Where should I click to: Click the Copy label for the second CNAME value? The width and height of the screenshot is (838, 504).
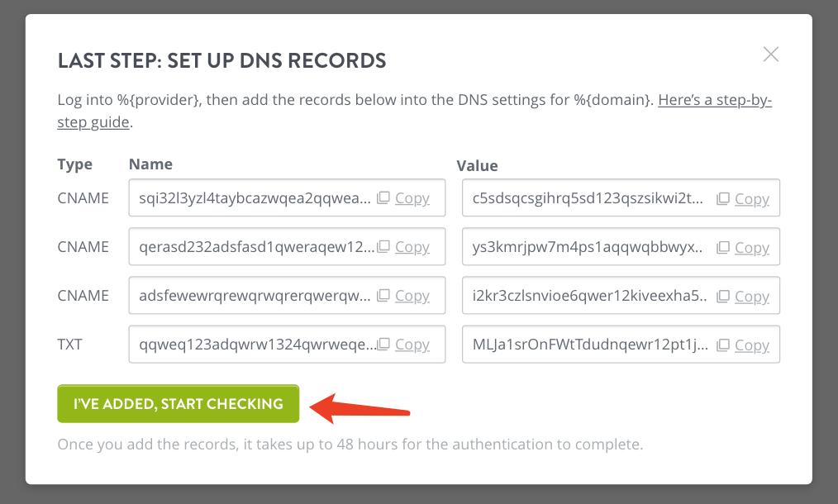point(751,246)
